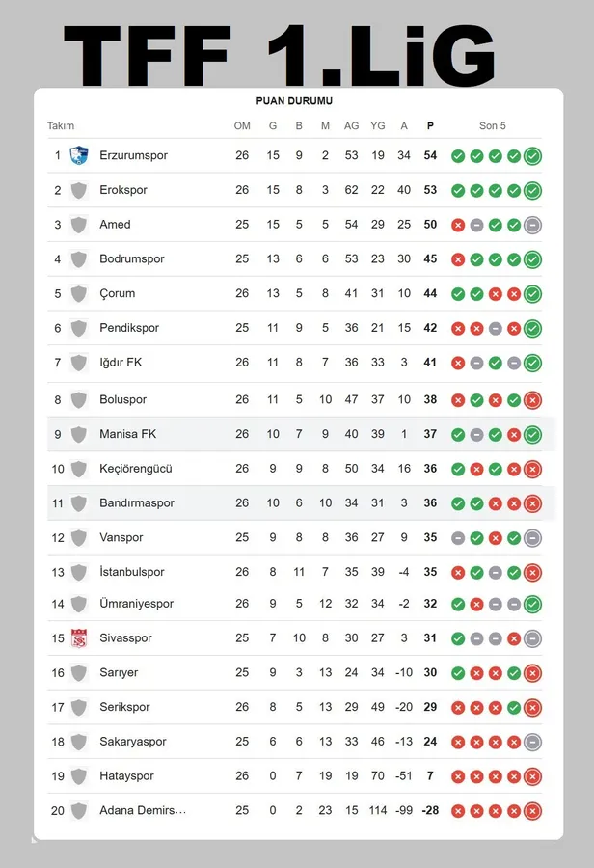Click the Sivasspor team crest icon
The height and width of the screenshot is (868, 594).
click(x=79, y=638)
